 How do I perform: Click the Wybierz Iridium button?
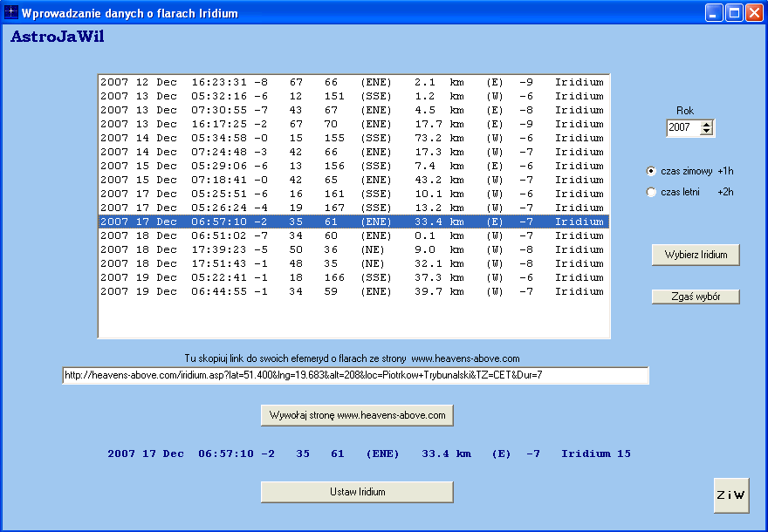(696, 255)
